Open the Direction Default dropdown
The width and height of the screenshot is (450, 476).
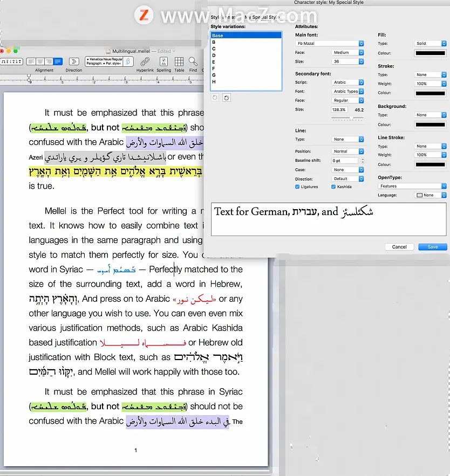tap(347, 179)
